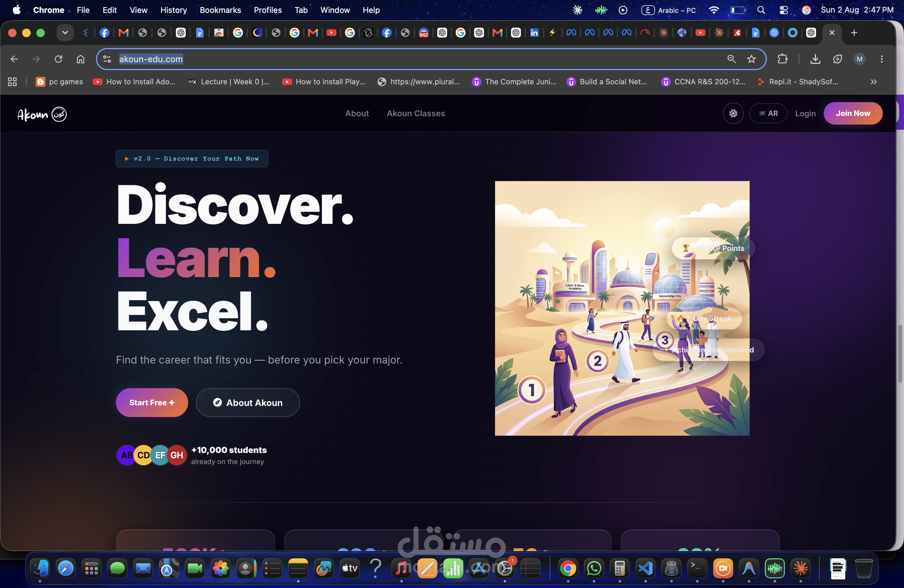904x588 pixels.
Task: Click the Akoun logo
Action: [x=42, y=113]
